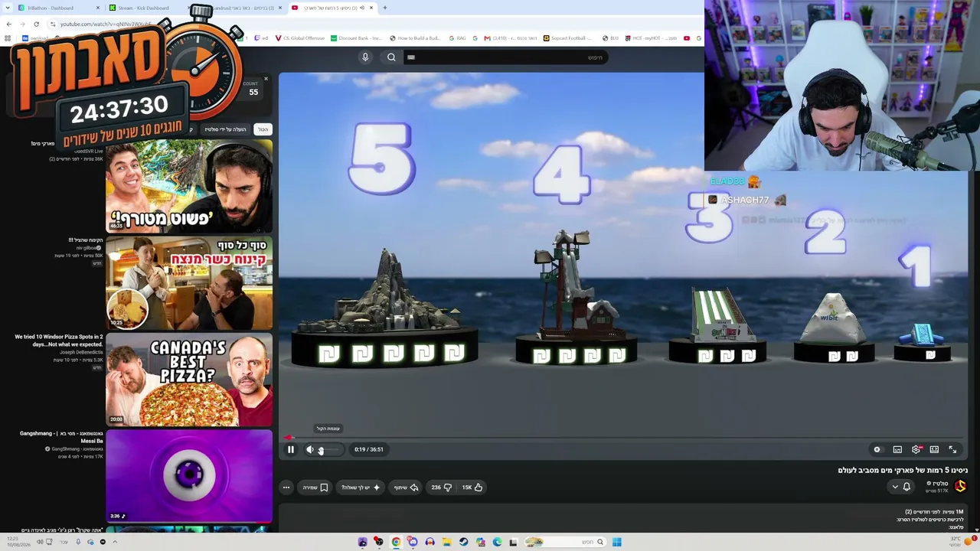Open the BLU bookmark

click(611, 37)
